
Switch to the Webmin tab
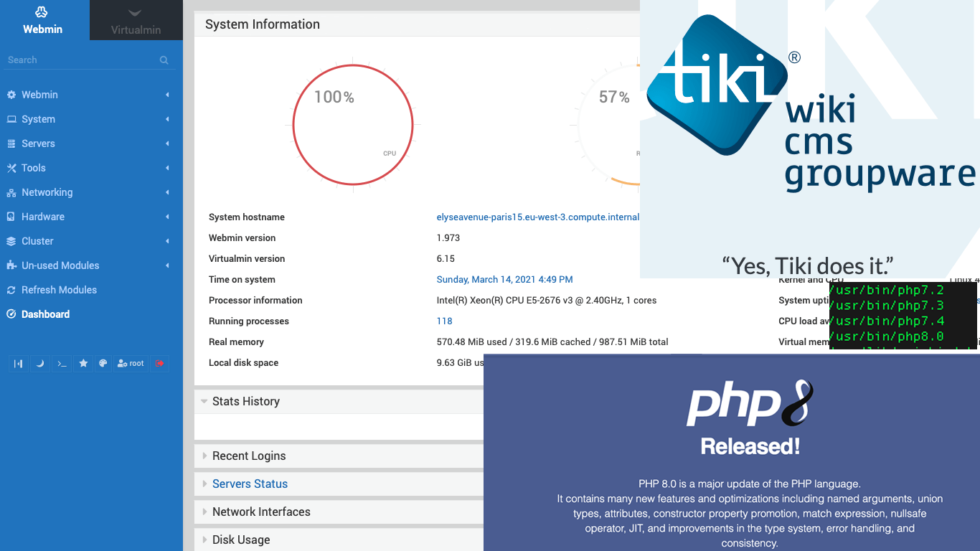44,20
